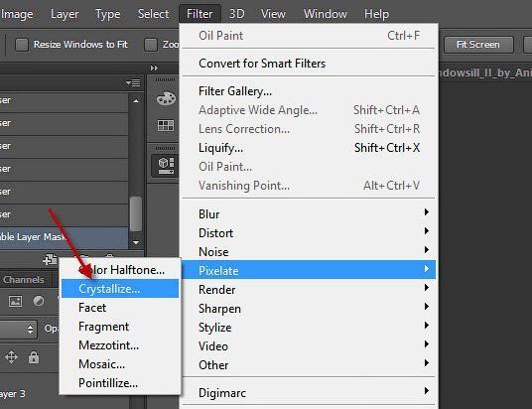Click the pixel layer filter image icon

15,301
